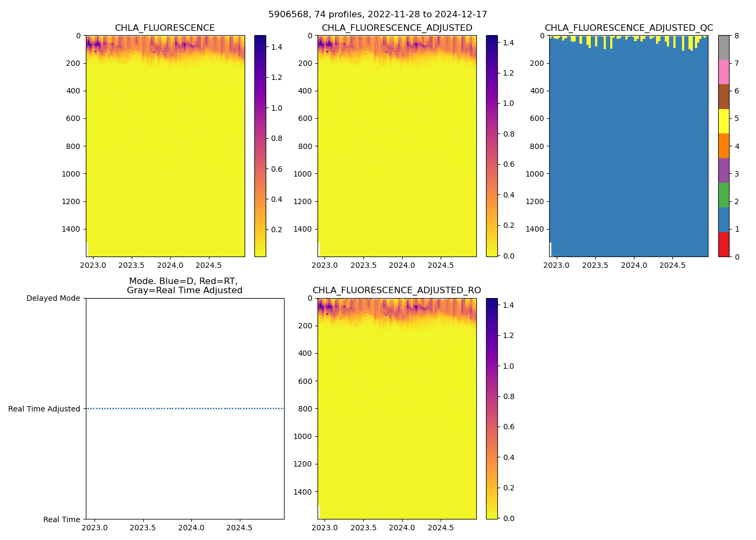Screen dimensions: 756x540
Task: Click the gradient colorbar beside CHLA_FLUORESCENCE plot
Action: coord(260,146)
